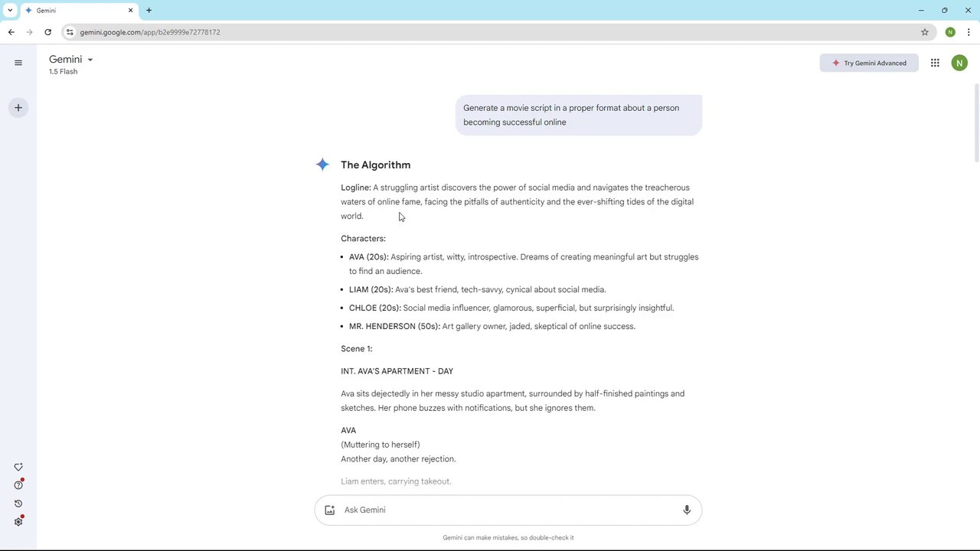Bookmark this page with the star icon

(925, 32)
